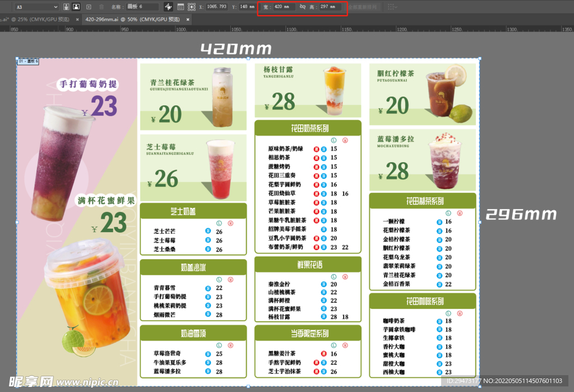Viewport: 574px width, 392px height.
Task: Choose artboard reference point grid
Action: 193,7
